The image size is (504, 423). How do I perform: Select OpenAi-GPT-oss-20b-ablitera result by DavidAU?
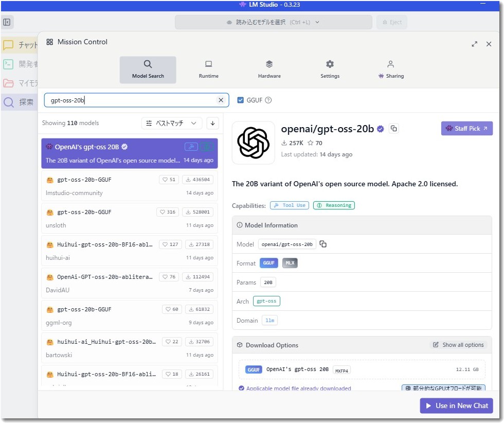coord(130,284)
